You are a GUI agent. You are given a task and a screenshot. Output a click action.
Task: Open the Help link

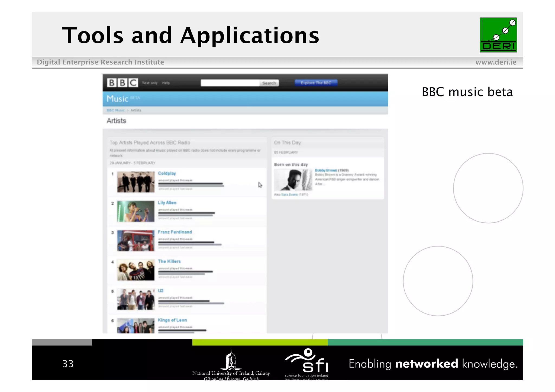tap(166, 83)
